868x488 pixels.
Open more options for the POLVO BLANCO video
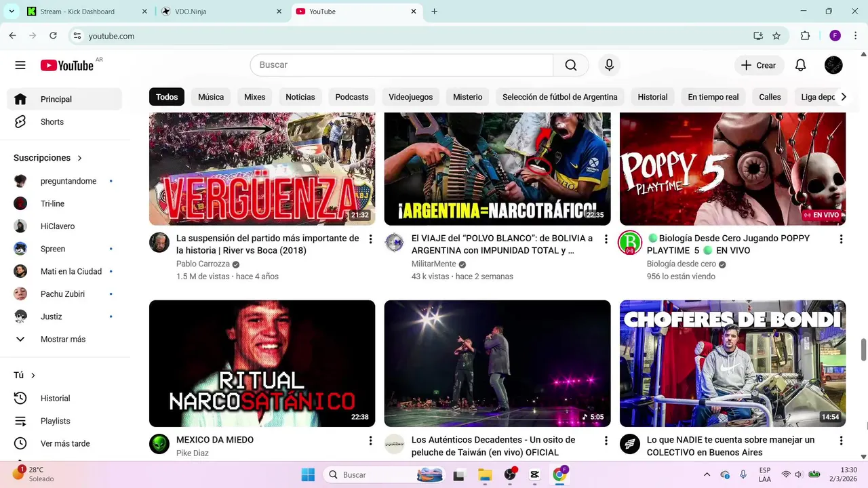606,239
